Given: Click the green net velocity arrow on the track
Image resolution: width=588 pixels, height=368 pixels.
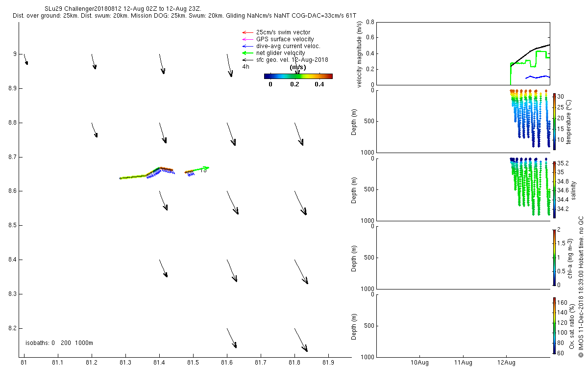Looking at the screenshot, I should (201, 168).
